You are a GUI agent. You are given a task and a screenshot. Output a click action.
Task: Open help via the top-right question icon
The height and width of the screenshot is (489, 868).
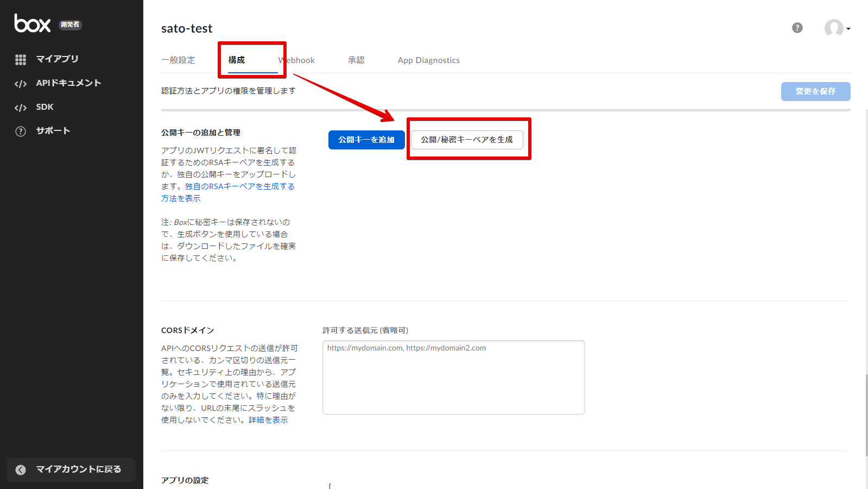click(797, 28)
